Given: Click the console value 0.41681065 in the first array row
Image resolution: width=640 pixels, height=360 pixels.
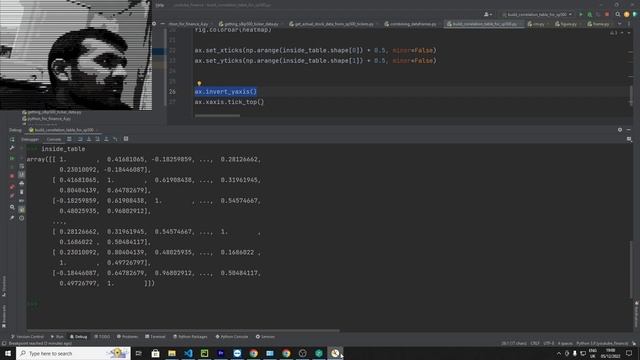Looking at the screenshot, I should pos(125,159).
